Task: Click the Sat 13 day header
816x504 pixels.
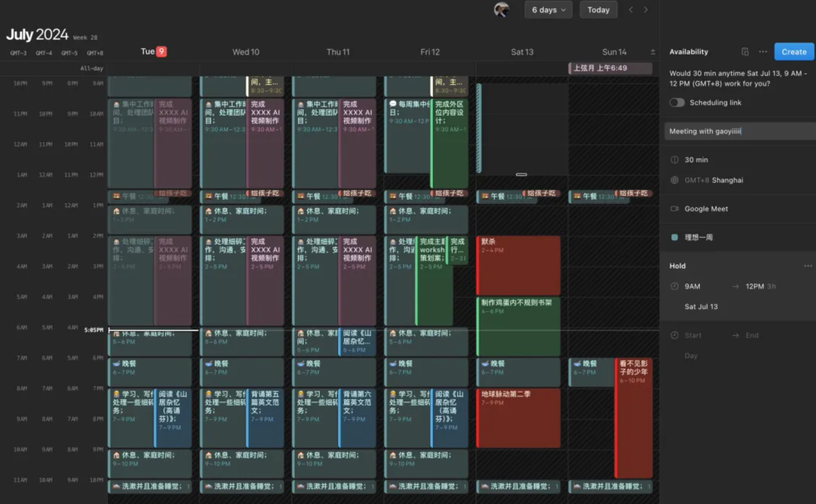Action: tap(522, 52)
